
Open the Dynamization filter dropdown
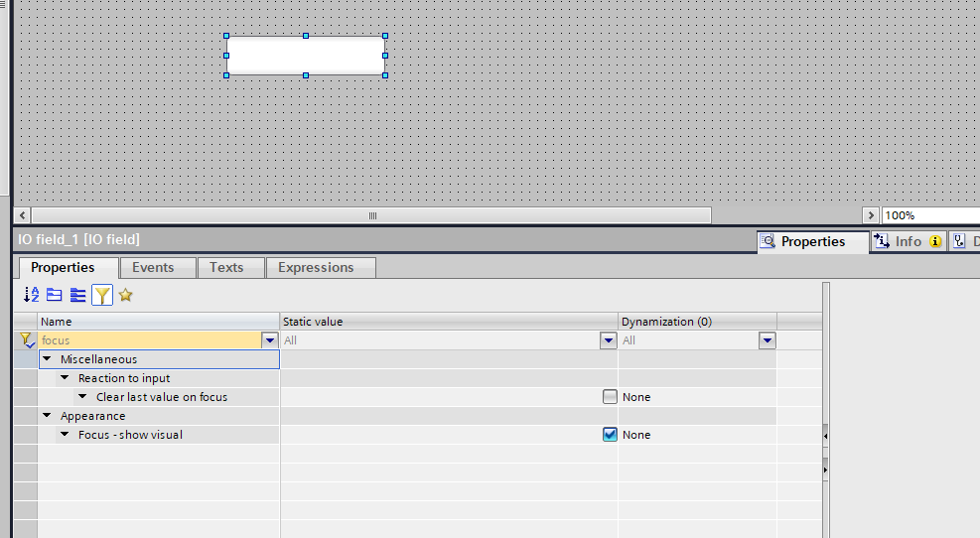click(768, 339)
